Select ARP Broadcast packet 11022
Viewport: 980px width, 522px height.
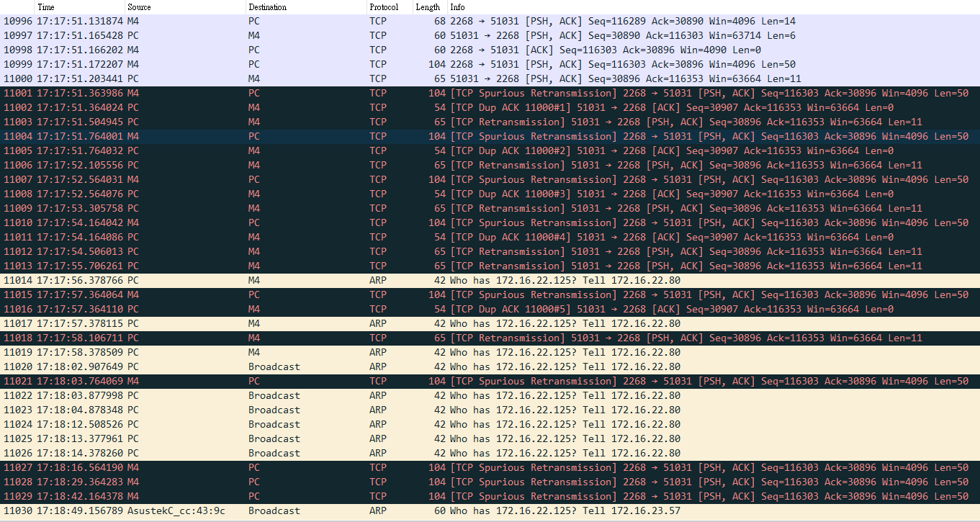pyautogui.click(x=490, y=396)
